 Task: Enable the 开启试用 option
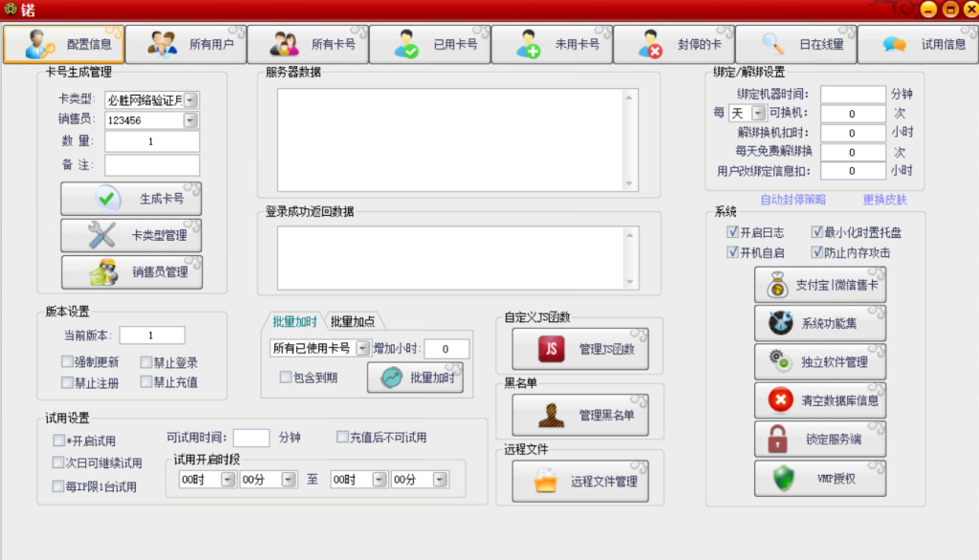coord(57,441)
